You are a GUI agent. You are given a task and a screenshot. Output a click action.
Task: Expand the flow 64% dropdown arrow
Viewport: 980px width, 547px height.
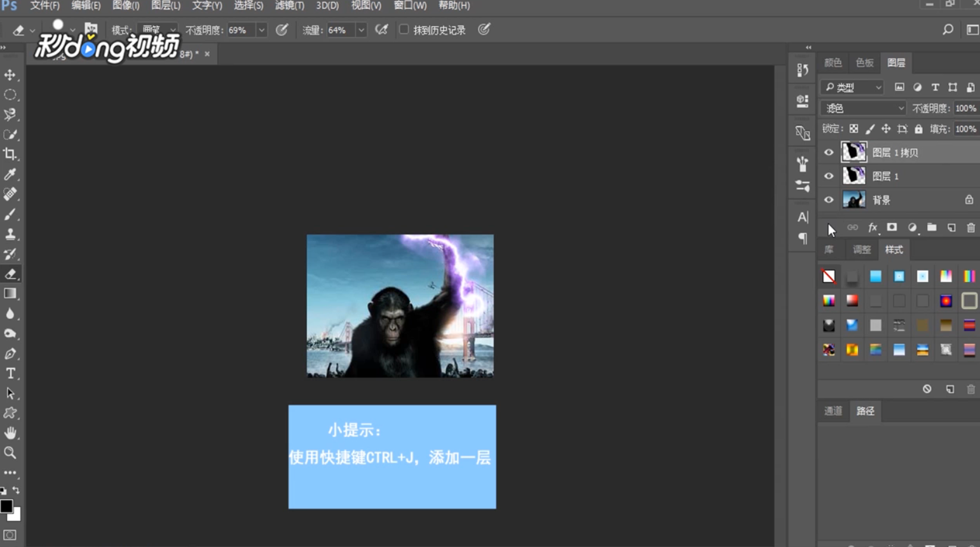tap(361, 30)
